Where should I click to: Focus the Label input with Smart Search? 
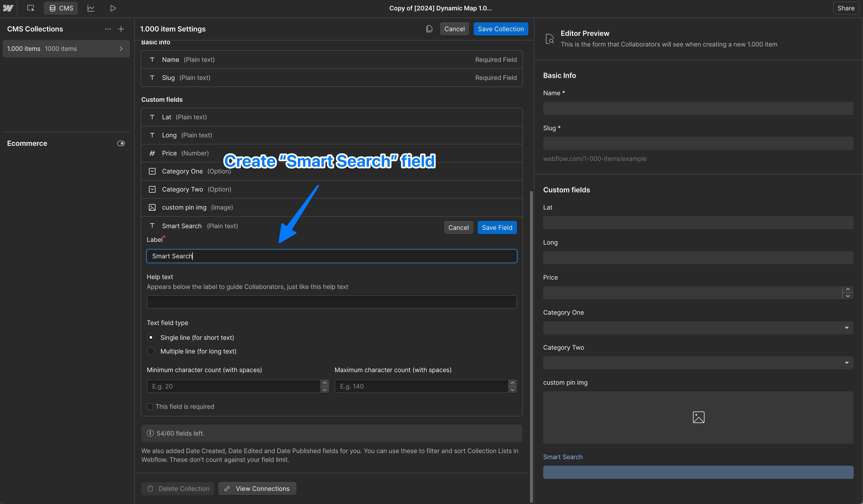click(x=332, y=256)
